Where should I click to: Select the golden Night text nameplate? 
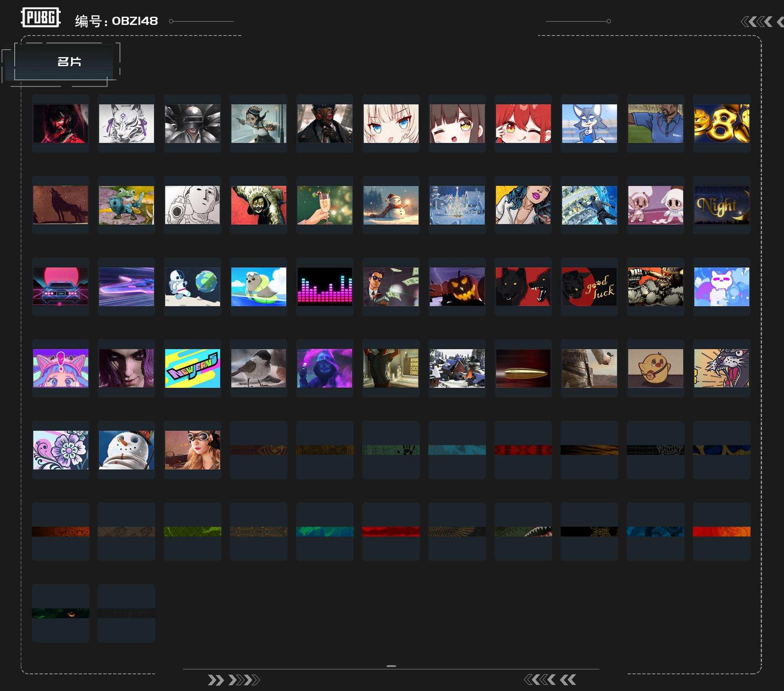click(722, 205)
